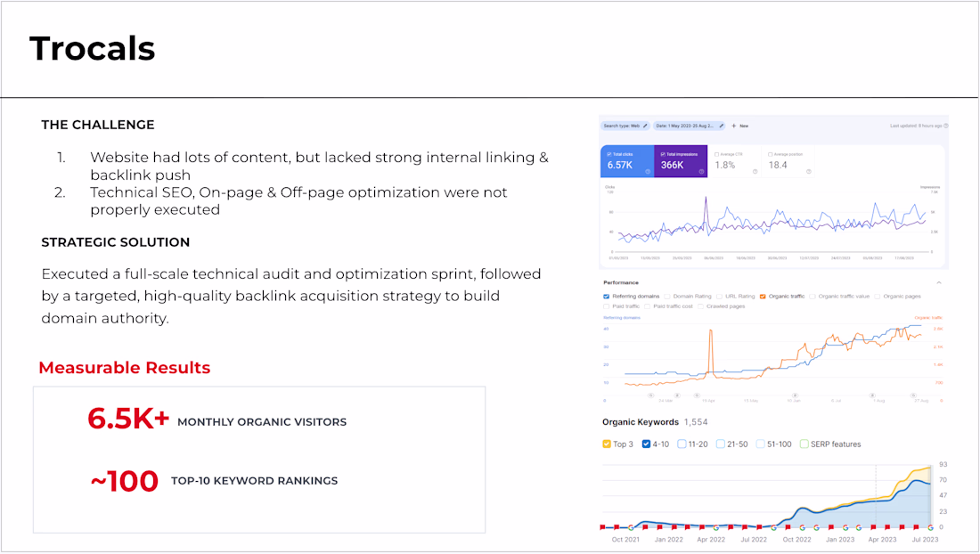Screen dimensions: 980x554
Task: Edit the Date range filter chip
Action: (690, 126)
